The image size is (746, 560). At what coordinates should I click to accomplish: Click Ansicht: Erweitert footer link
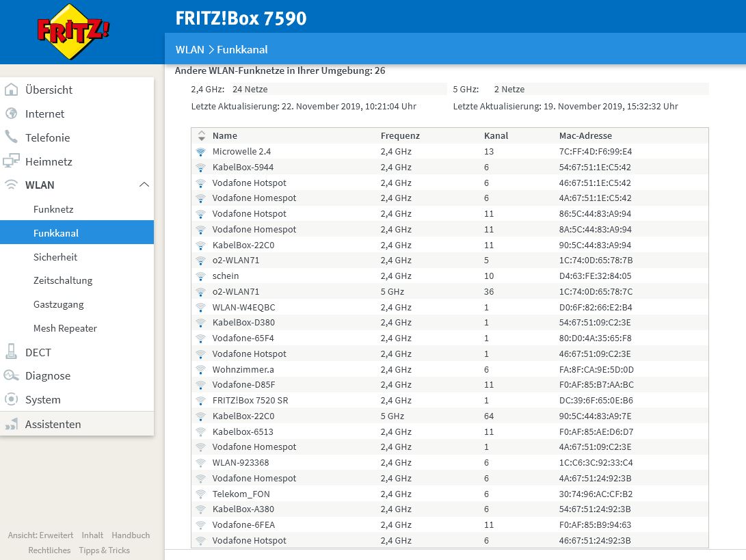[40, 535]
